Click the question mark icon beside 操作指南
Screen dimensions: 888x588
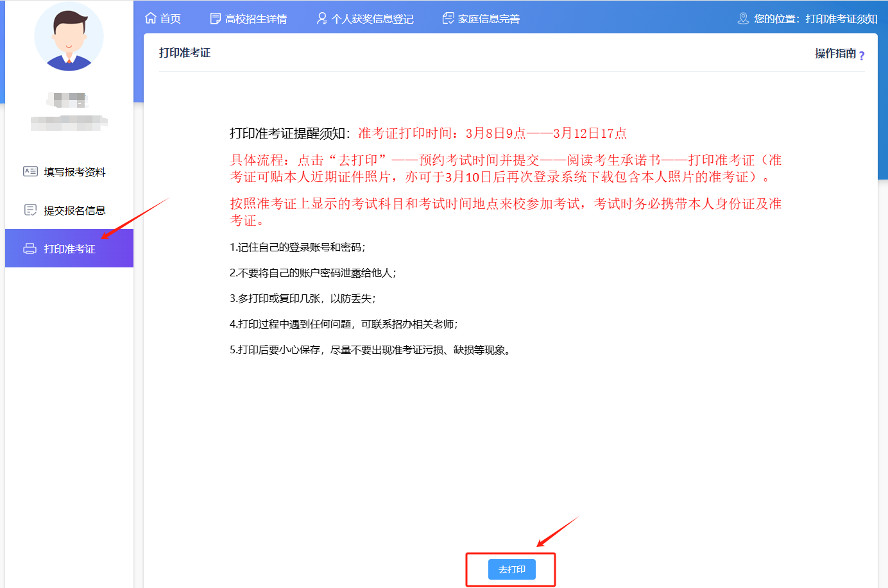[862, 56]
